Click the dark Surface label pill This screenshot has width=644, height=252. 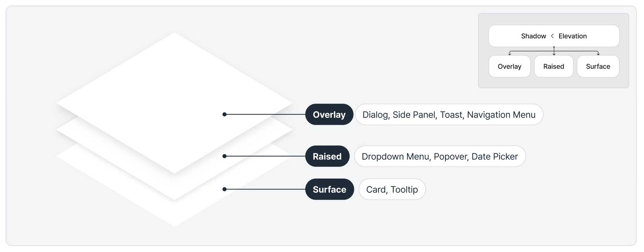click(329, 189)
